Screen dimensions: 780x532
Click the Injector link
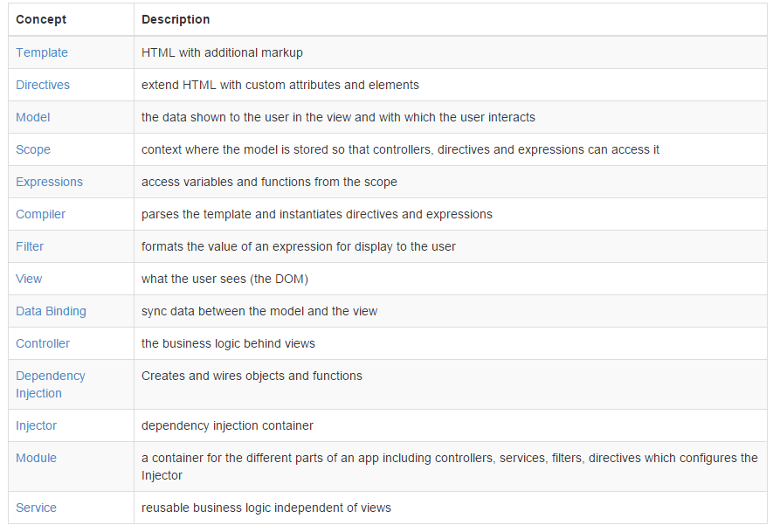pyautogui.click(x=36, y=425)
